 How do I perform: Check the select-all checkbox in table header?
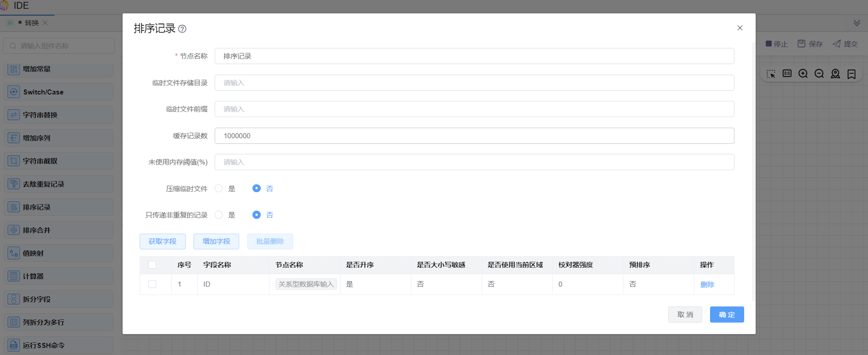(x=152, y=265)
